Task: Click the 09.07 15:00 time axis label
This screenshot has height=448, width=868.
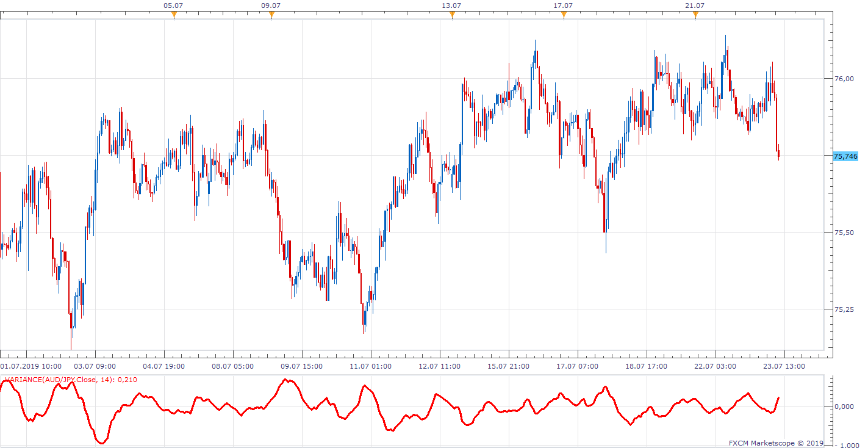Action: click(302, 366)
